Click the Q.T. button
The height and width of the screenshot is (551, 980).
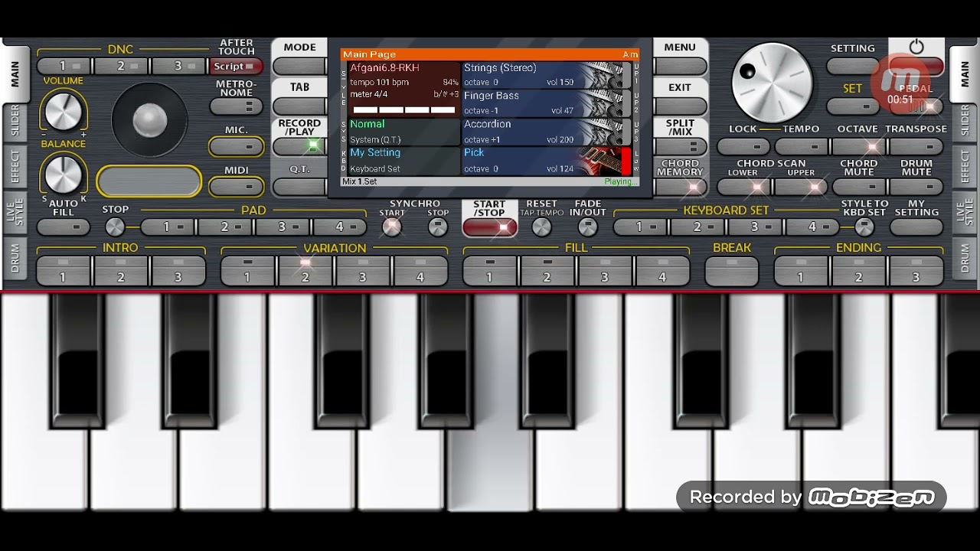click(299, 186)
